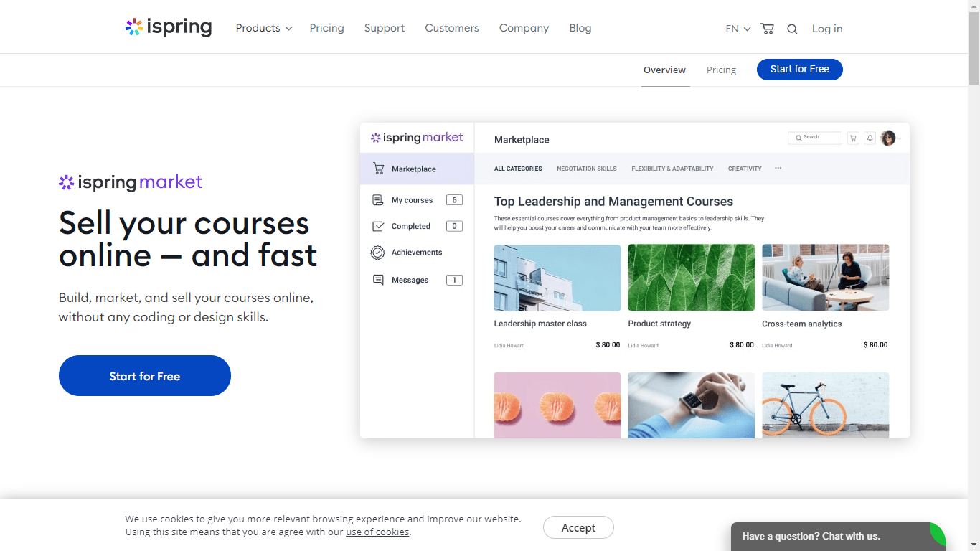The image size is (980, 551).
Task: Go to Support in the top navigation
Action: tap(385, 28)
